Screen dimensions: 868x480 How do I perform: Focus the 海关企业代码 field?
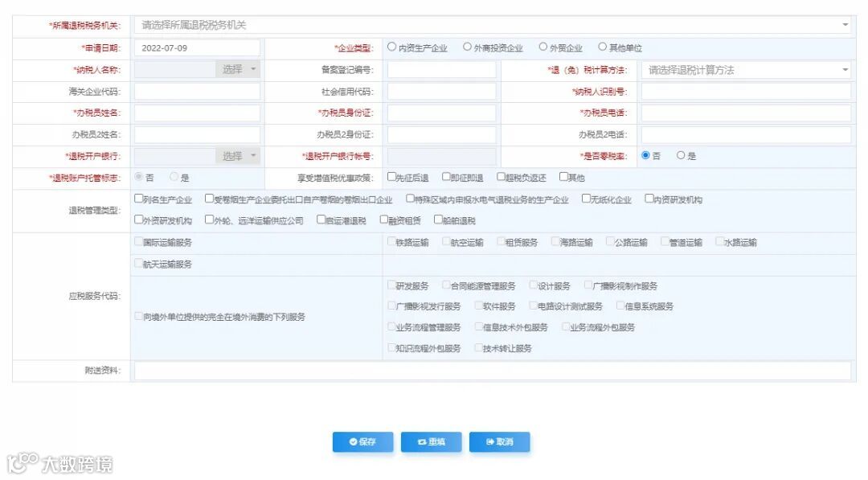(197, 92)
